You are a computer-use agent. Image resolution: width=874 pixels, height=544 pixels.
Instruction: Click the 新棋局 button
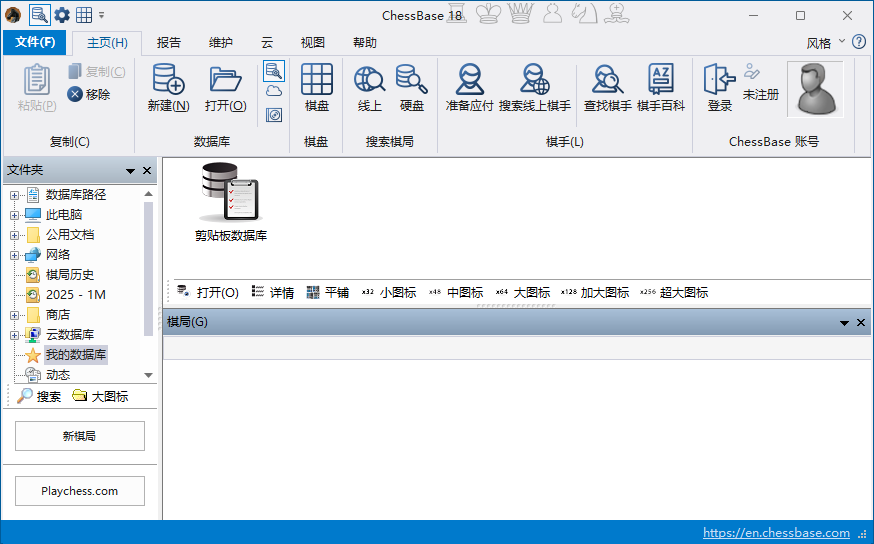pyautogui.click(x=80, y=436)
